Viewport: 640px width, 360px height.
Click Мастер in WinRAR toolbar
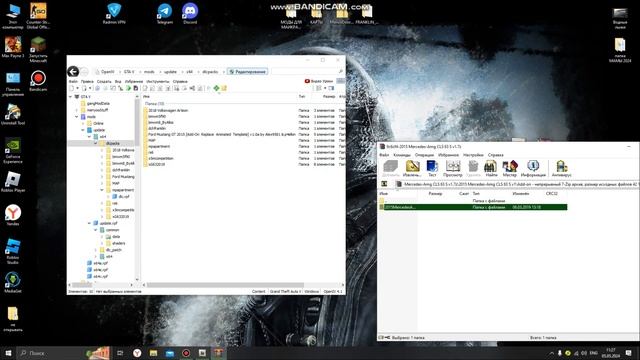tap(510, 169)
